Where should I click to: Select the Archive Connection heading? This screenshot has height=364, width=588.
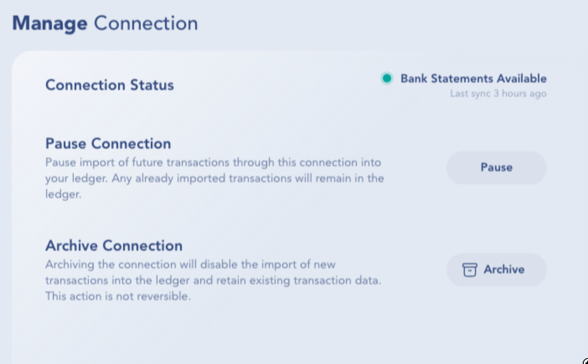tap(114, 246)
